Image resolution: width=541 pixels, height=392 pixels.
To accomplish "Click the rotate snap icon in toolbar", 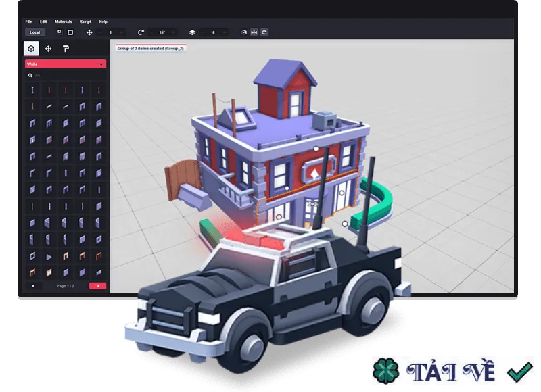I will (x=141, y=32).
